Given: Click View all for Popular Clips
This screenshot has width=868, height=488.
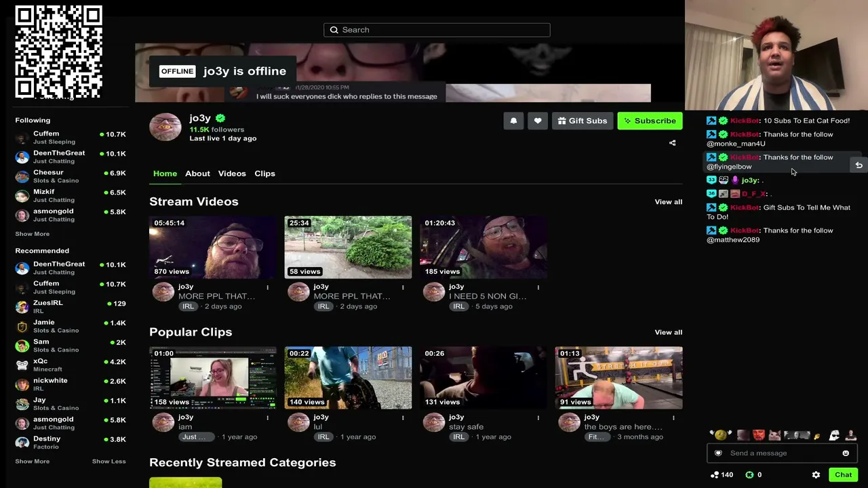Looking at the screenshot, I should click(669, 332).
